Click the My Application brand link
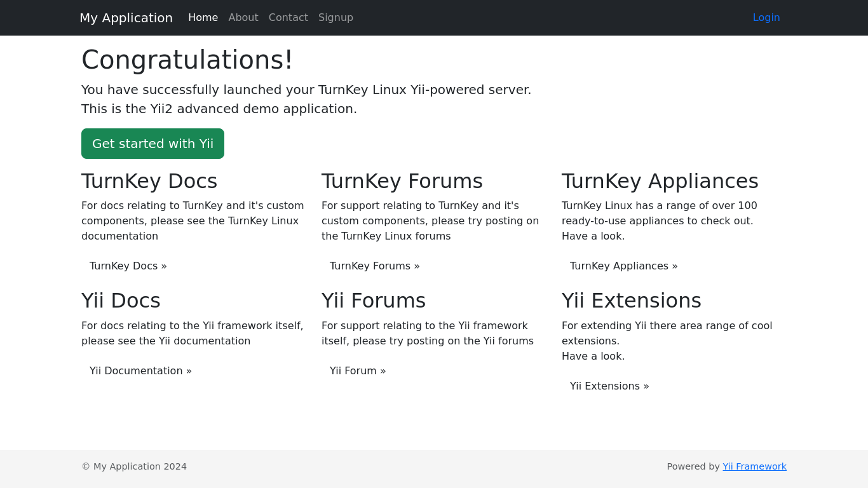Screen dimensions: 868x488 coord(126,18)
